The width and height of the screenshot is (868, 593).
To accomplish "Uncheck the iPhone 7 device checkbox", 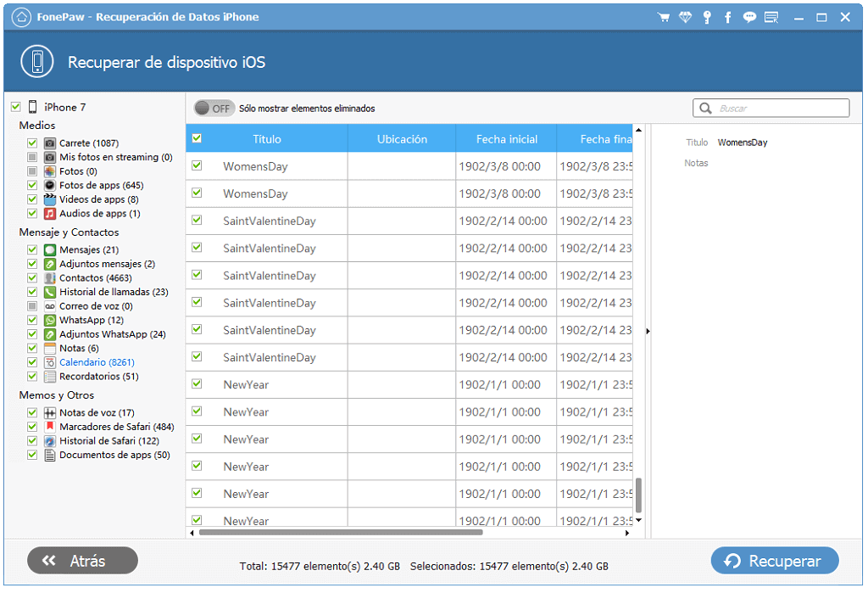I will coord(15,106).
